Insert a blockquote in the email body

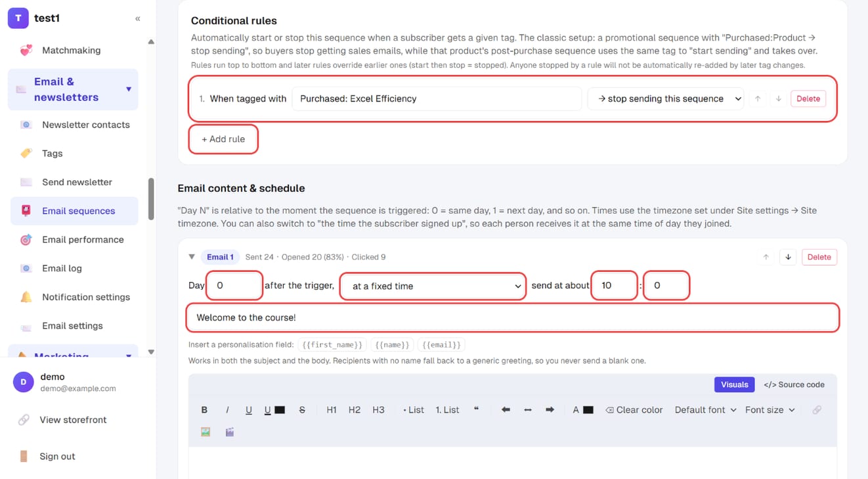pos(476,410)
